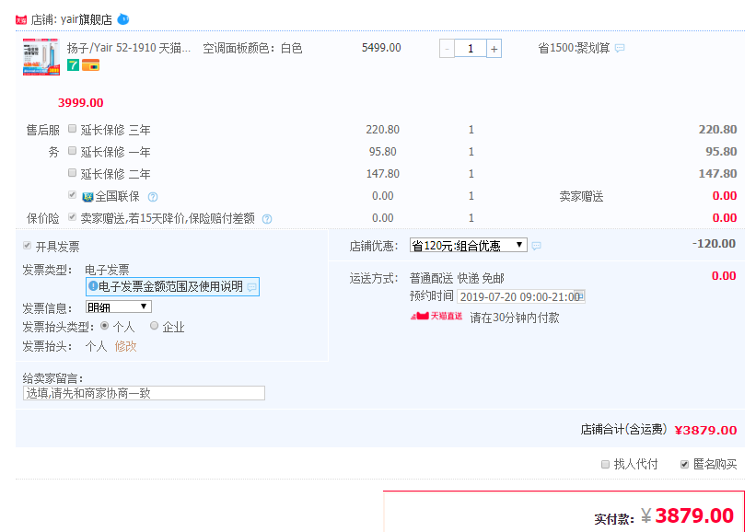Image resolution: width=756 pixels, height=532 pixels.
Task: Click the 3999.00 red price
Action: click(x=80, y=103)
